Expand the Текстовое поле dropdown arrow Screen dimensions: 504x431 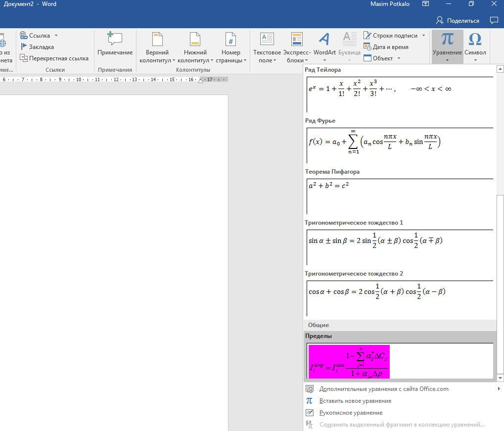pyautogui.click(x=275, y=60)
